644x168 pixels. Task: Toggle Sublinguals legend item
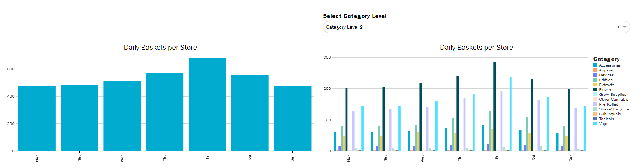click(610, 114)
